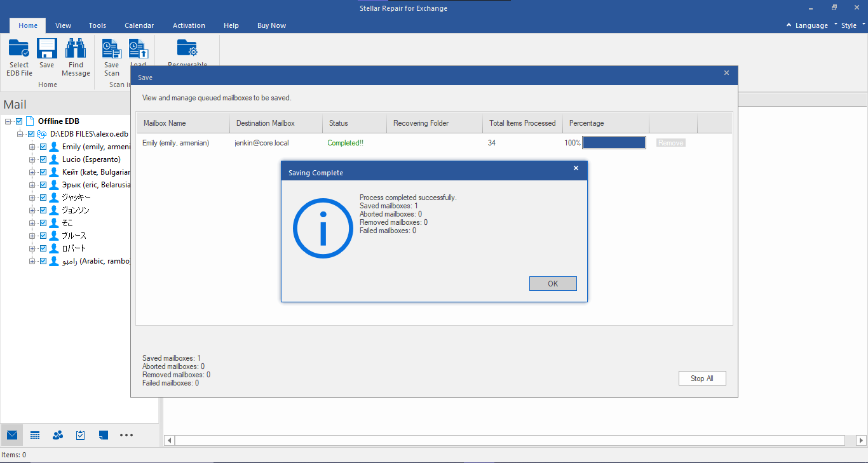The height and width of the screenshot is (463, 868).
Task: Uncheck the Emily mailbox checkbox
Action: pyautogui.click(x=43, y=147)
